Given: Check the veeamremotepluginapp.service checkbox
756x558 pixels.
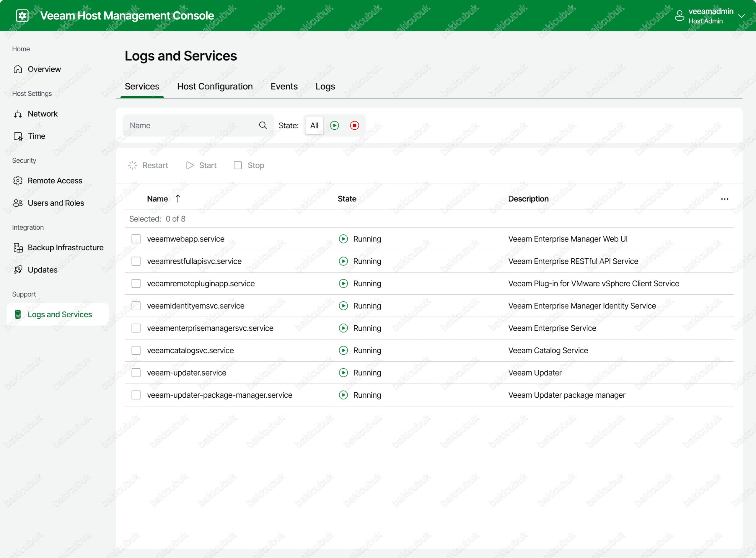Looking at the screenshot, I should pyautogui.click(x=136, y=283).
